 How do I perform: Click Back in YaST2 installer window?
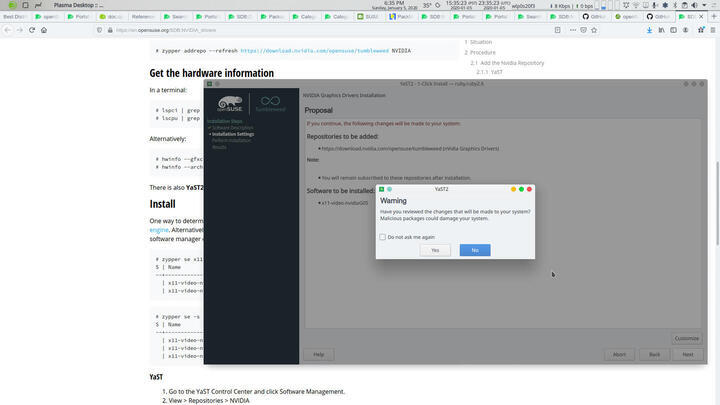tap(654, 354)
